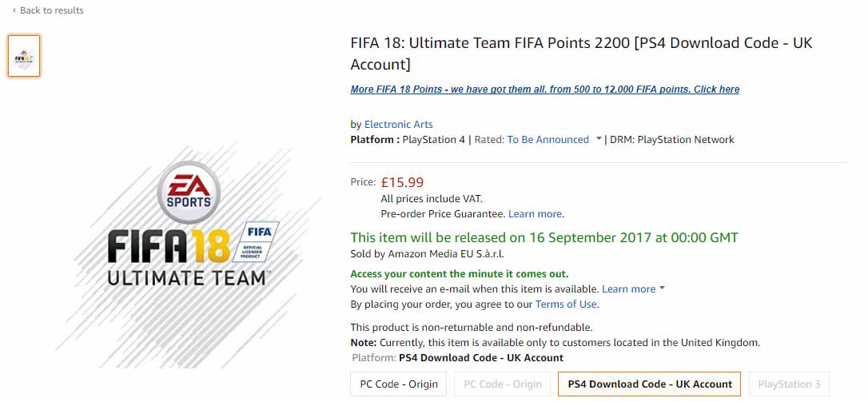Open the Terms of Use link
The height and width of the screenshot is (402, 868).
point(566,304)
